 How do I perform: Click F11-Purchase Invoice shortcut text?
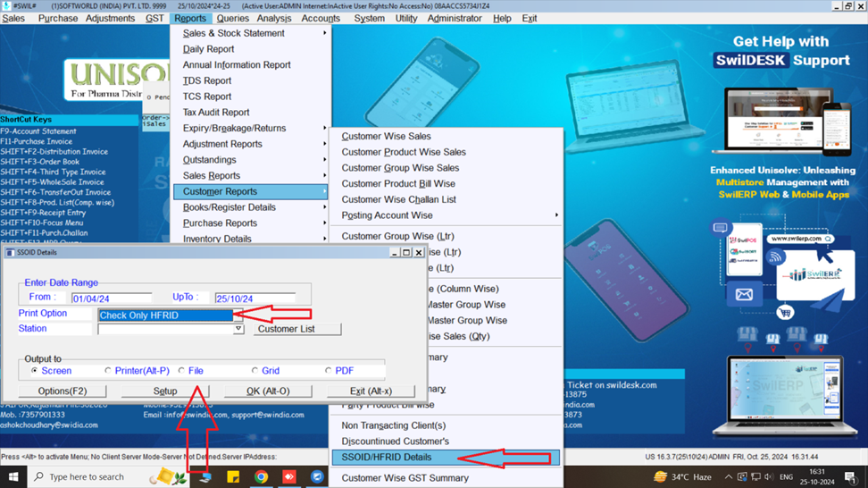36,141
